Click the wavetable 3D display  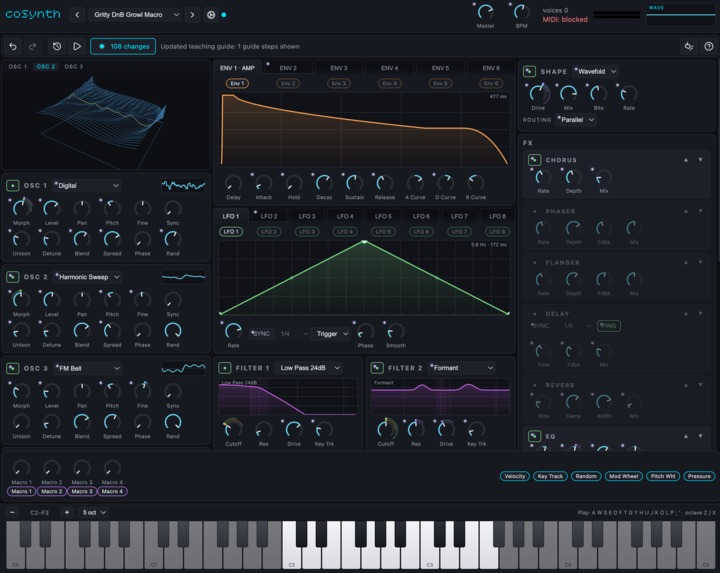click(x=106, y=119)
